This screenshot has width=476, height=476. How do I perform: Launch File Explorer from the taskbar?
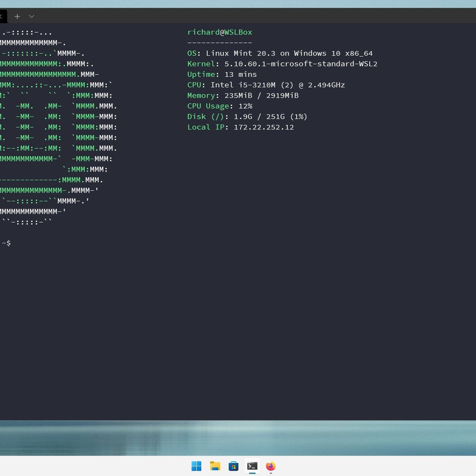coord(215,466)
